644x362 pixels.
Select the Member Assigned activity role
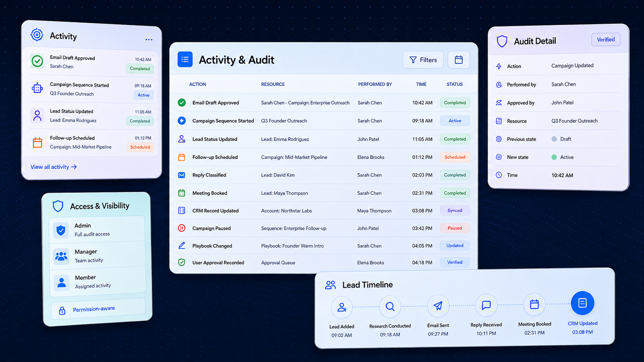pos(98,282)
